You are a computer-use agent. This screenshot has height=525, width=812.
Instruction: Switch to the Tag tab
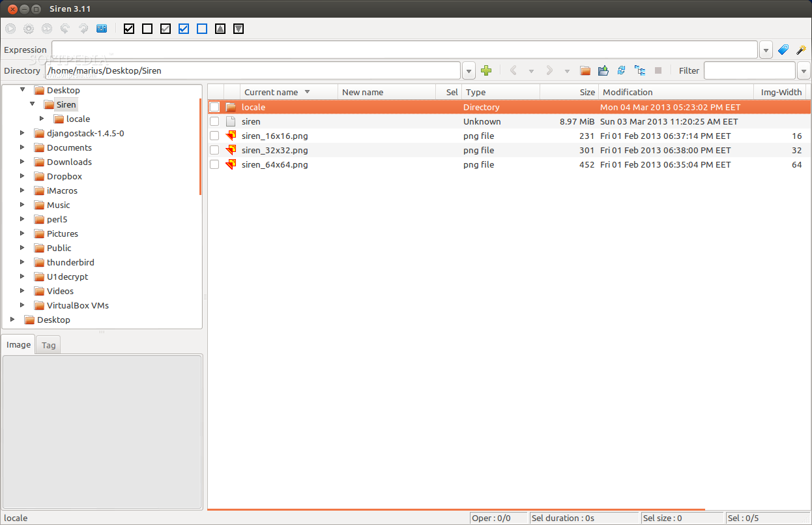[49, 346]
